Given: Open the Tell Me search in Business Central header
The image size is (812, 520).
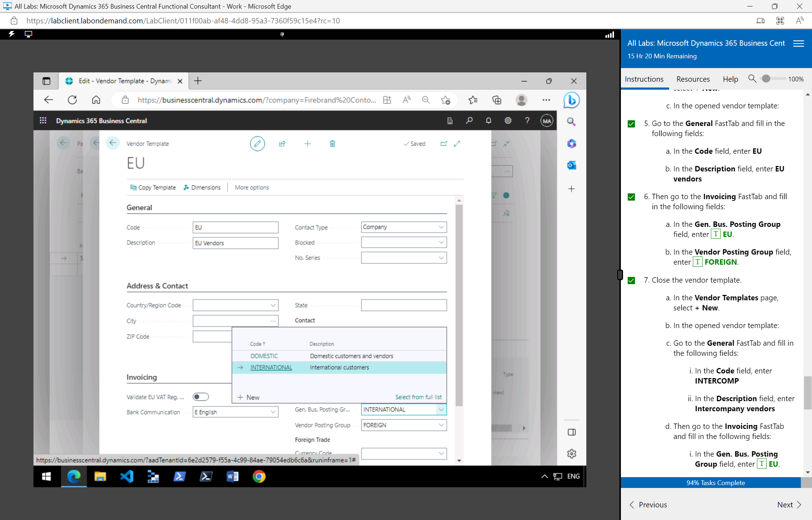Looking at the screenshot, I should [469, 121].
